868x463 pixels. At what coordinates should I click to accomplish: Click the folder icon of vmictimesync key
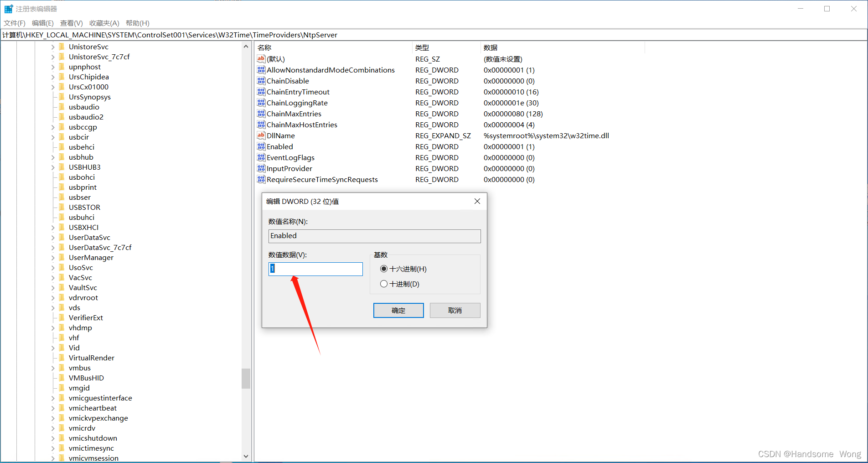pos(62,448)
